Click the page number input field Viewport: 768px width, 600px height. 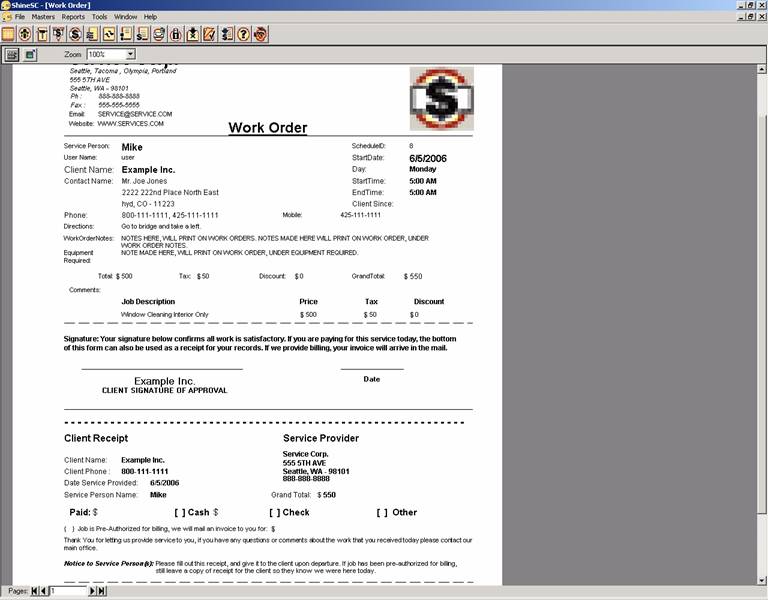[x=68, y=591]
